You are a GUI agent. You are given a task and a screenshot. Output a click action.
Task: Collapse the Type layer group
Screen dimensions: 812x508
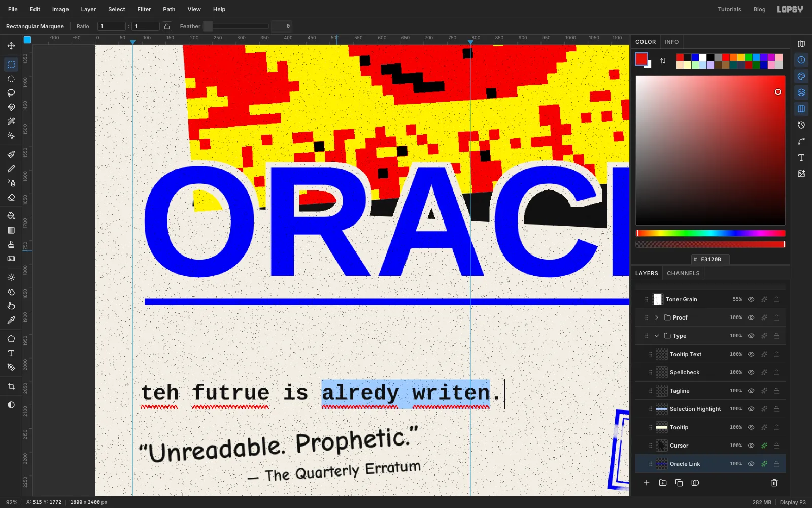tap(657, 336)
